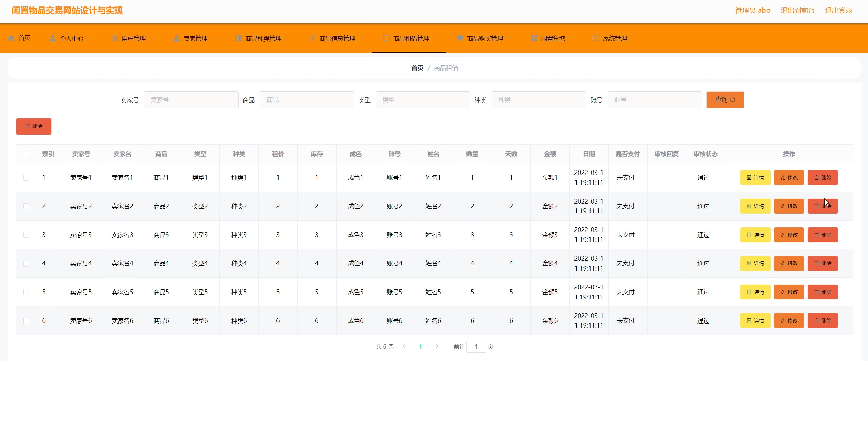The width and height of the screenshot is (868, 423).
Task: Expand the 卖家管理 dropdown arrow
Action: tap(214, 38)
